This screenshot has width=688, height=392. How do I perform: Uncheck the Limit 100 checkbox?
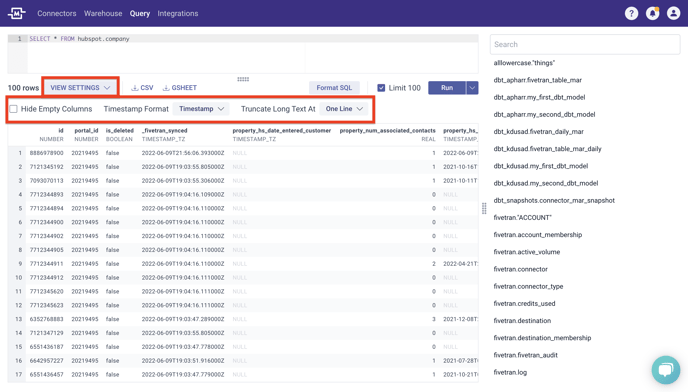click(x=381, y=88)
